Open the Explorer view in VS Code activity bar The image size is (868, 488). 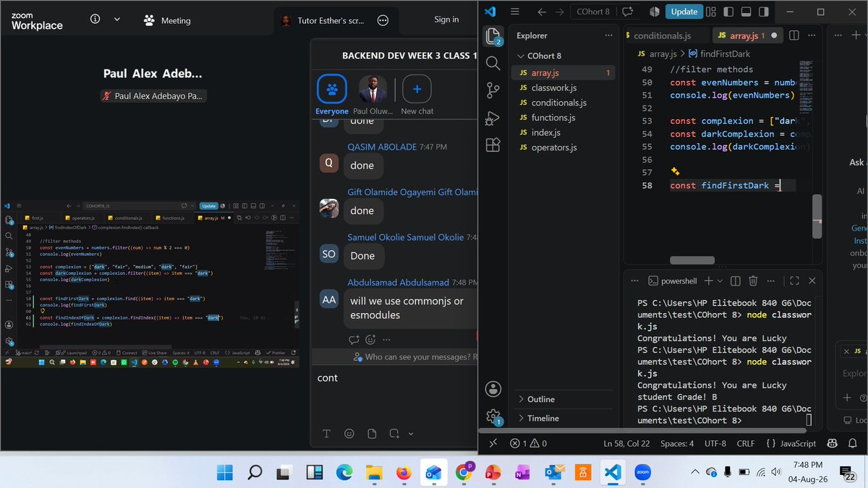click(493, 36)
